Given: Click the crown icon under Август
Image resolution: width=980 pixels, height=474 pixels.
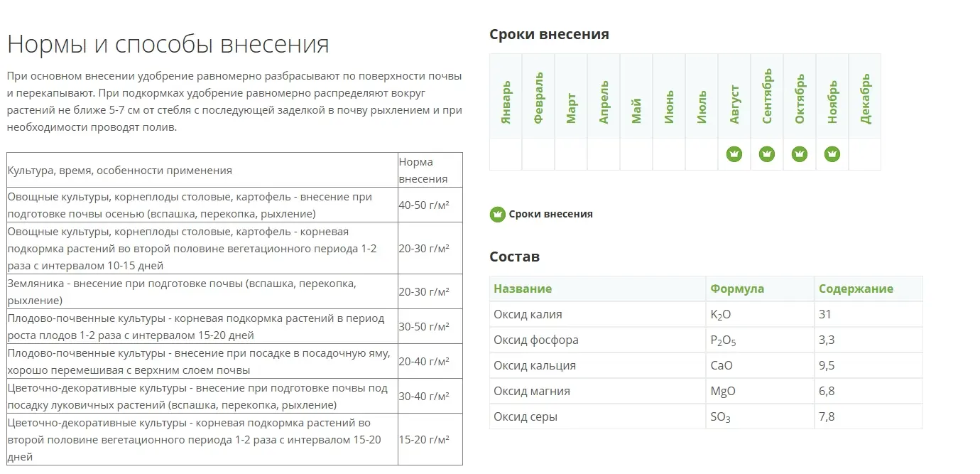Looking at the screenshot, I should point(734,154).
